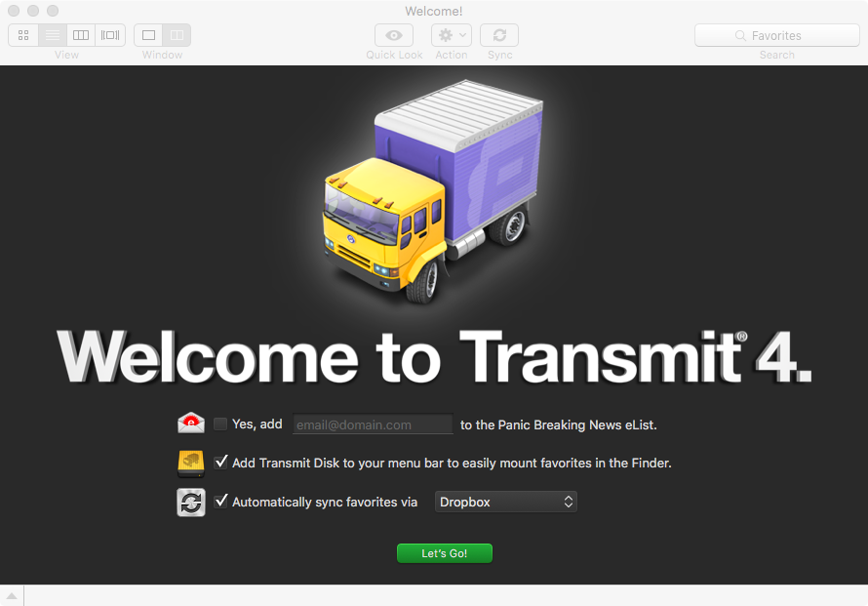Set dual-pane window layout
This screenshot has width=868, height=606.
pyautogui.click(x=177, y=35)
